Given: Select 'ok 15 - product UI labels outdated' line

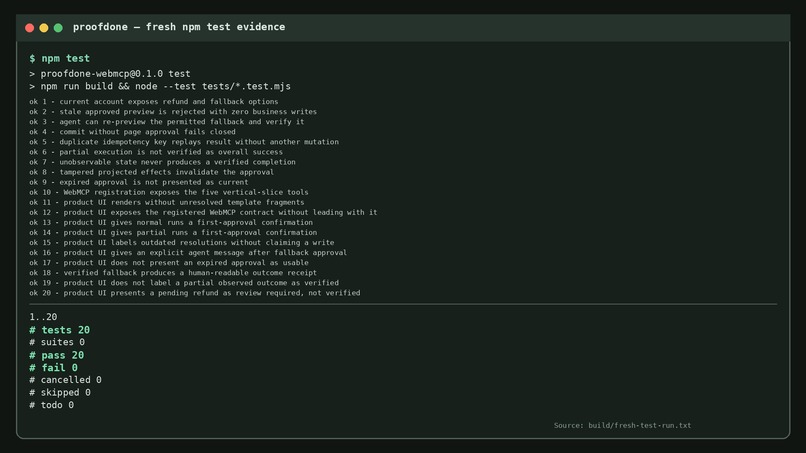Looking at the screenshot, I should tap(182, 242).
